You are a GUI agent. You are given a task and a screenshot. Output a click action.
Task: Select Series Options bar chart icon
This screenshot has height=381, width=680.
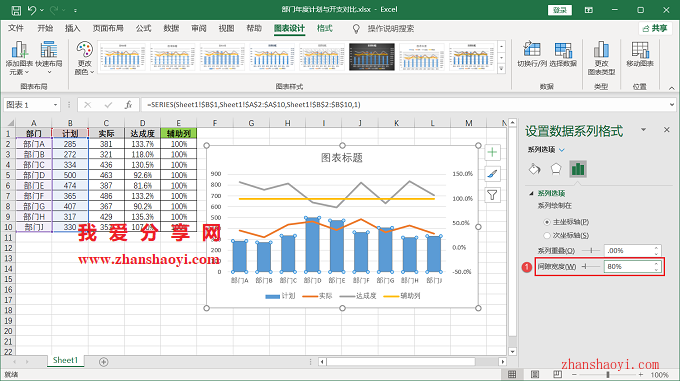point(578,169)
